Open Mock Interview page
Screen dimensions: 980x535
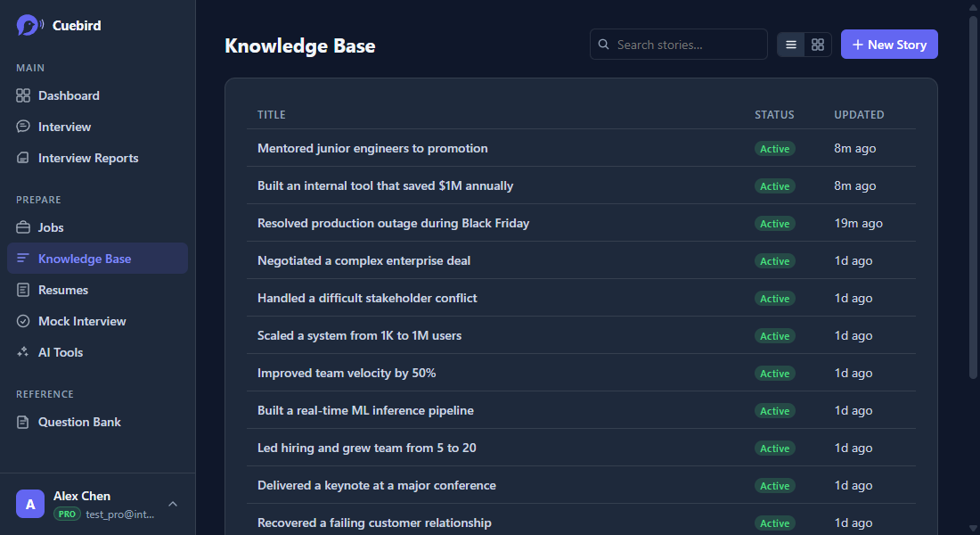point(97,321)
